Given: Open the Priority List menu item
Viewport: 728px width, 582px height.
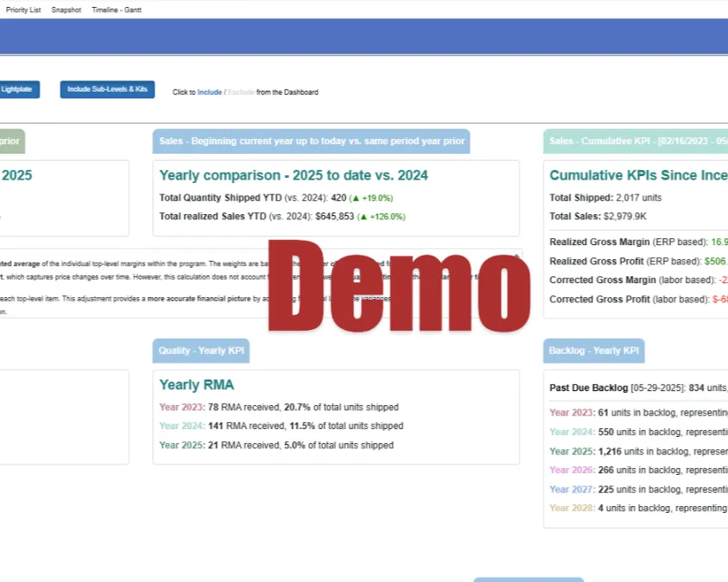Looking at the screenshot, I should tap(23, 9).
